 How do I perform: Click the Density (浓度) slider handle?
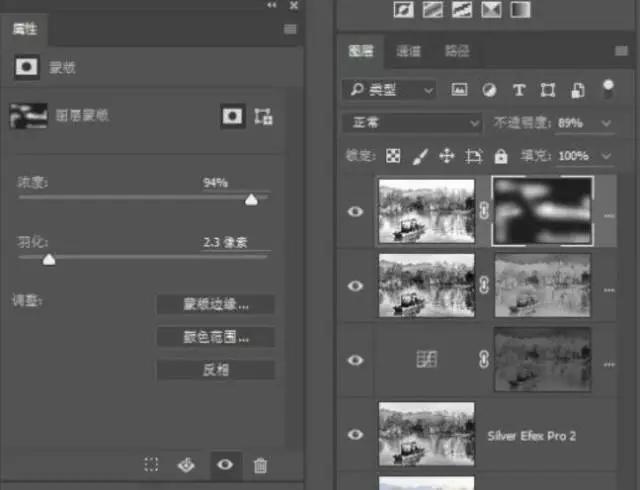click(251, 200)
